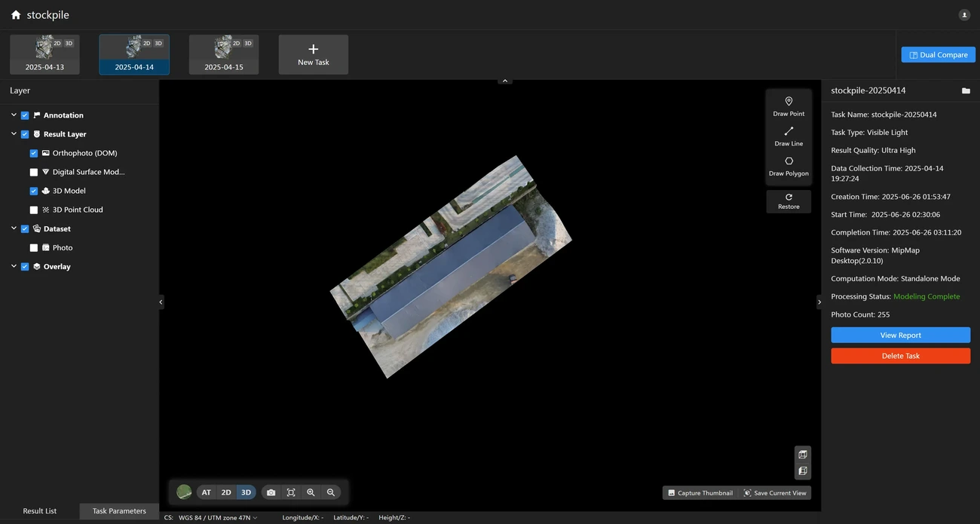Check the Photo dataset checkbox
This screenshot has width=980, height=524.
pos(34,247)
